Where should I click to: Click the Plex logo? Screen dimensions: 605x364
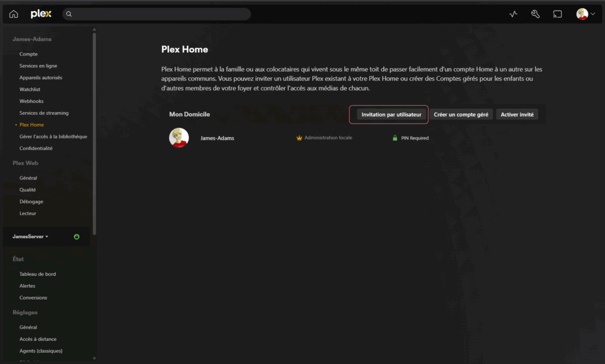click(41, 14)
